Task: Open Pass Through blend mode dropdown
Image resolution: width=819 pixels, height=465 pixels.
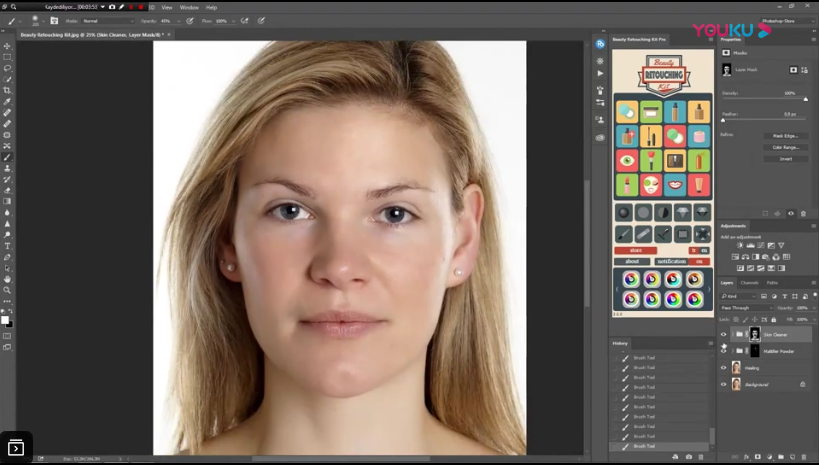Action: pos(746,308)
